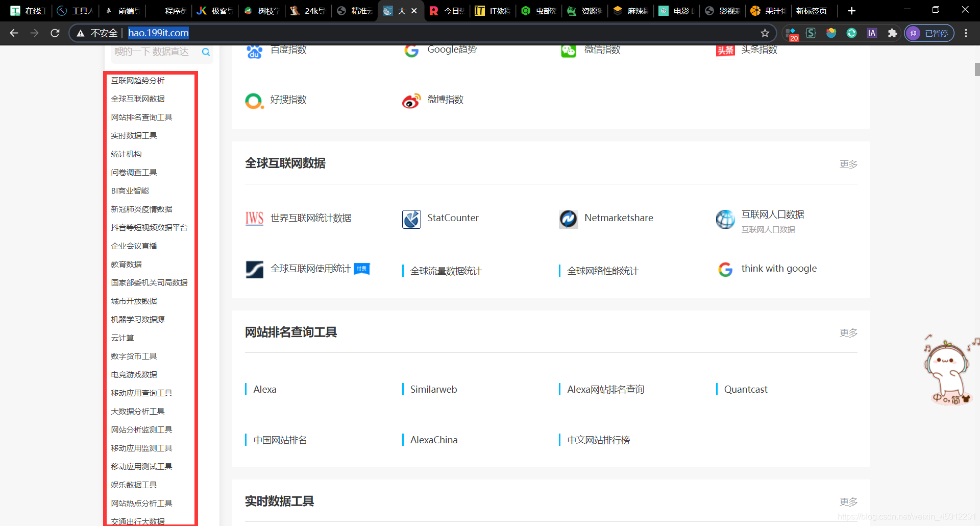Open 全球网络性能统计 link

coord(603,271)
